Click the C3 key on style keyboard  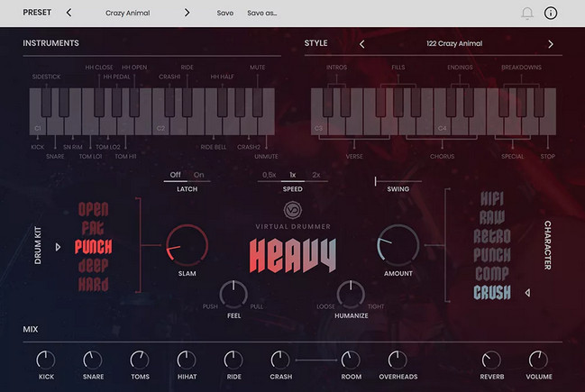pos(318,127)
